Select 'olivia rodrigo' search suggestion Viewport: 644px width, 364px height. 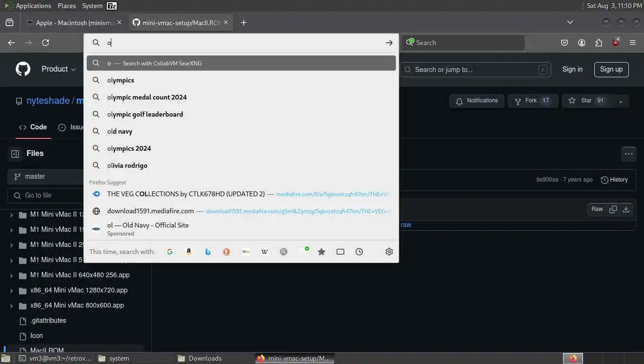(241, 165)
